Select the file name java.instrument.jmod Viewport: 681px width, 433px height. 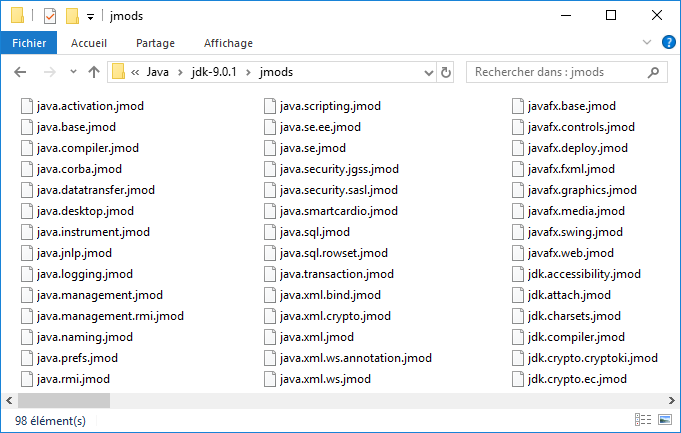pos(93,232)
